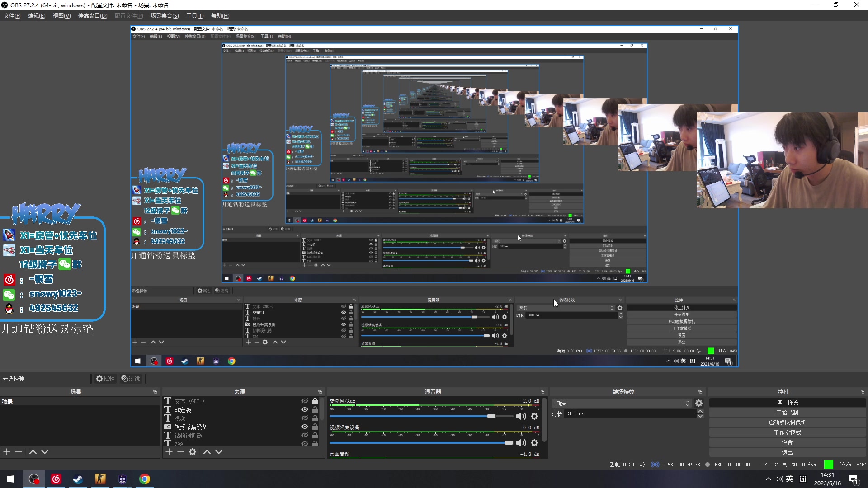Click the 开始录制 button

787,413
